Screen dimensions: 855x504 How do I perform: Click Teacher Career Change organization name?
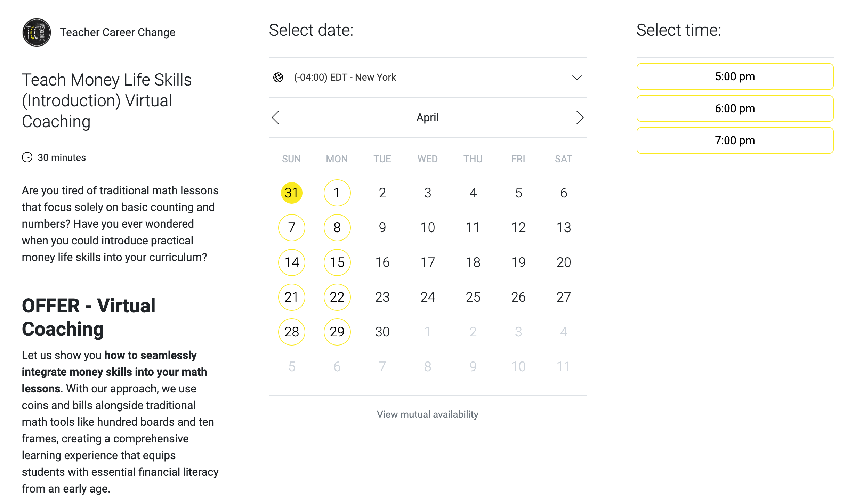(118, 32)
